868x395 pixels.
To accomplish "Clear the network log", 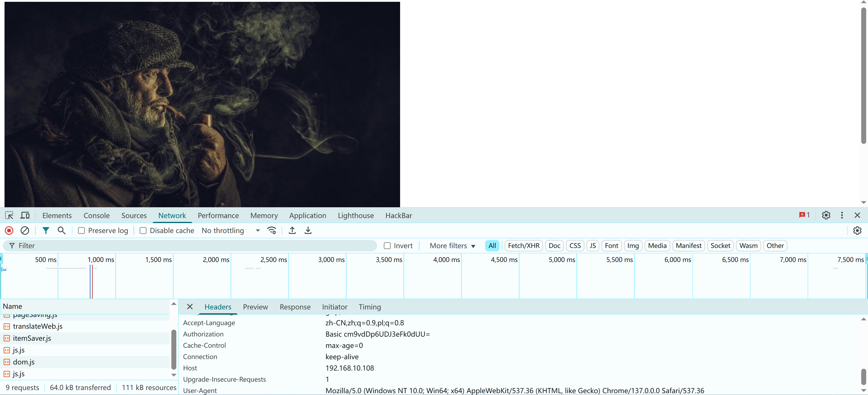I will 25,230.
